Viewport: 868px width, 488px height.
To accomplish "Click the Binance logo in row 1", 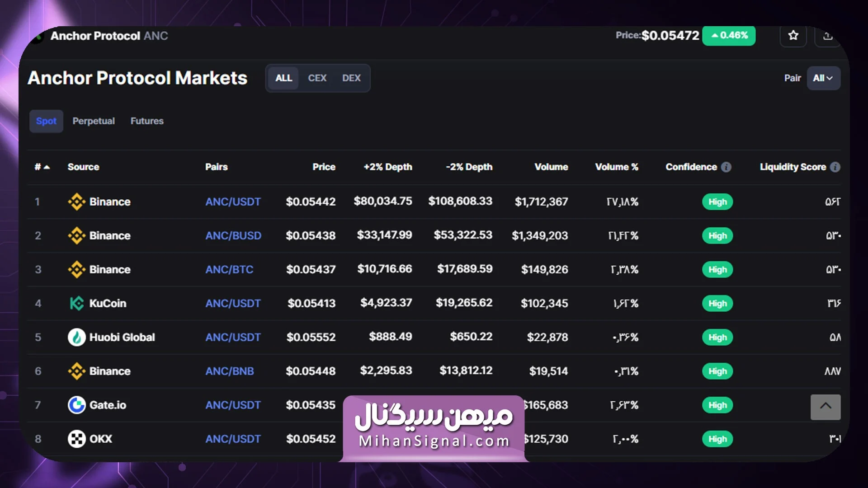I will [76, 202].
